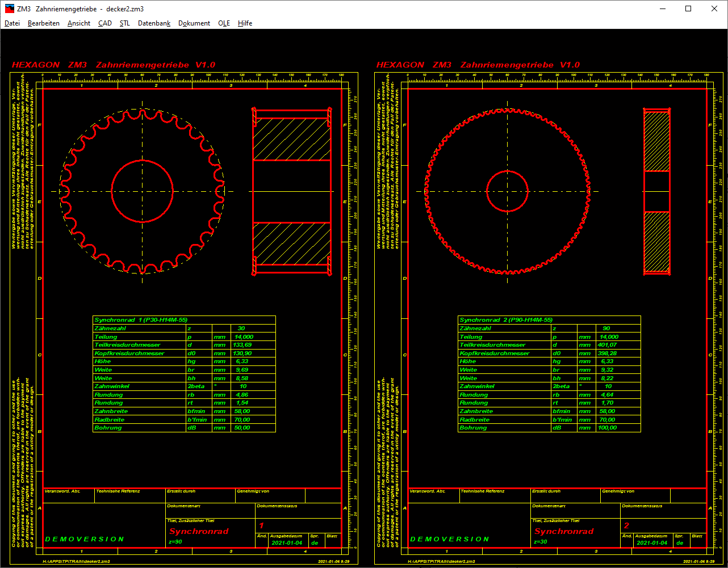Image resolution: width=728 pixels, height=568 pixels.
Task: Open the OLE menu
Action: [224, 23]
